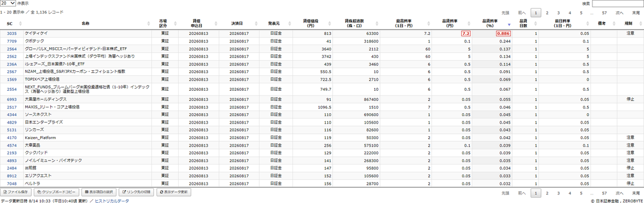Open stock code 6993 link
The height and width of the screenshot is (203, 644).
(x=12, y=99)
